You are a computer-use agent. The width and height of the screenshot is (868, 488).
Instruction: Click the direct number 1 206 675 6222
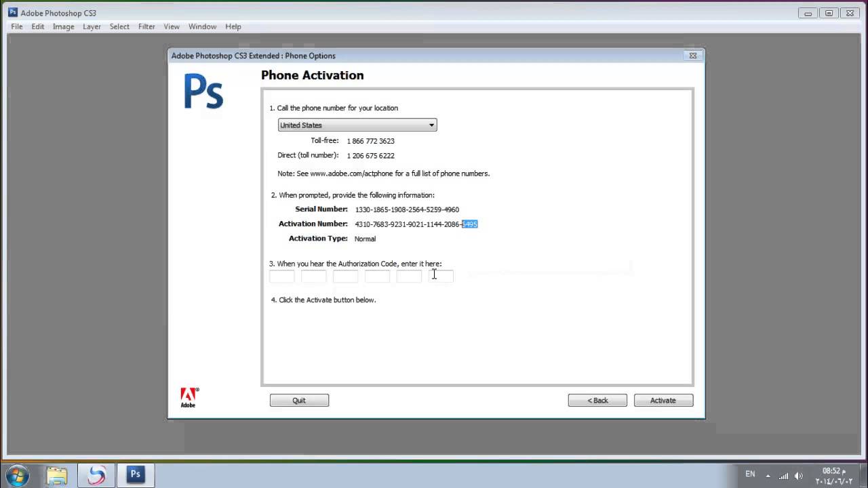(370, 156)
